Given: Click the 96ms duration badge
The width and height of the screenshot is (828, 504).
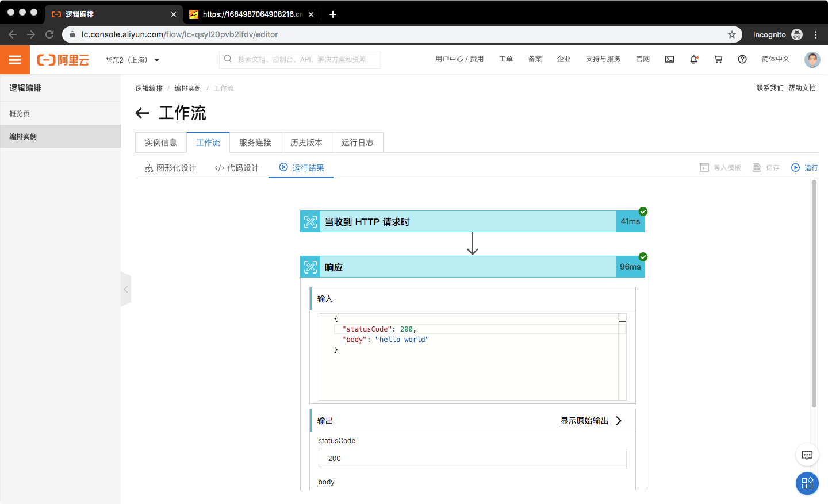Looking at the screenshot, I should coord(631,267).
